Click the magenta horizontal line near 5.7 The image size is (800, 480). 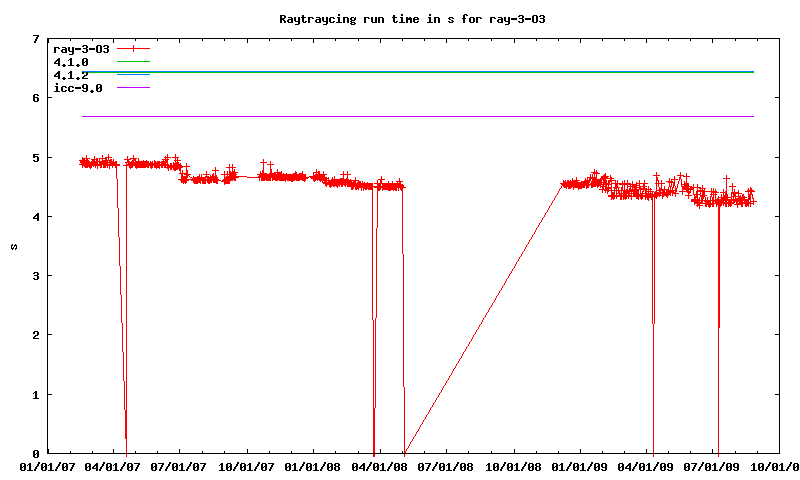coord(450,117)
